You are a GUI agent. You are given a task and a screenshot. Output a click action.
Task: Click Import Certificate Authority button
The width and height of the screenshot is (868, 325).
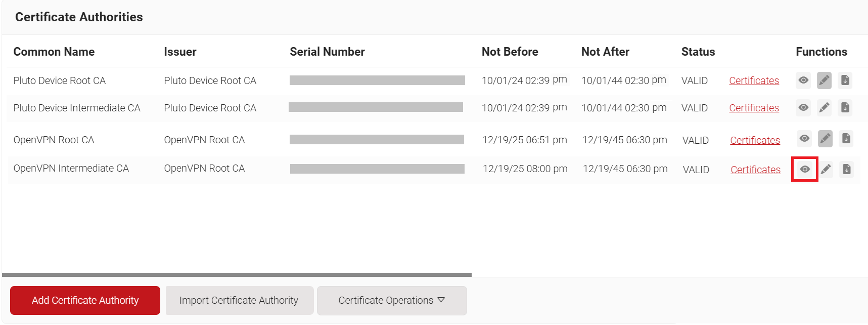pyautogui.click(x=239, y=301)
